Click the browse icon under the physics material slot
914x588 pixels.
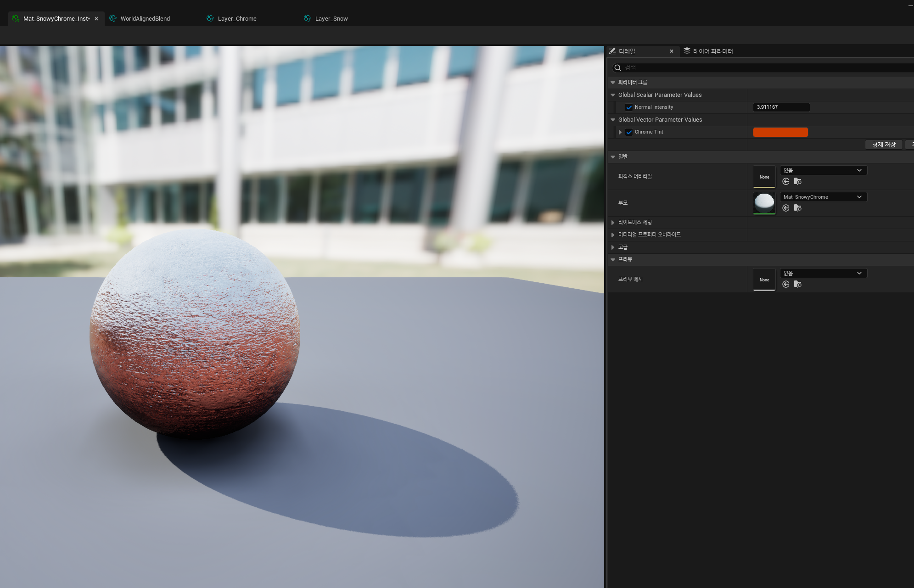(798, 181)
